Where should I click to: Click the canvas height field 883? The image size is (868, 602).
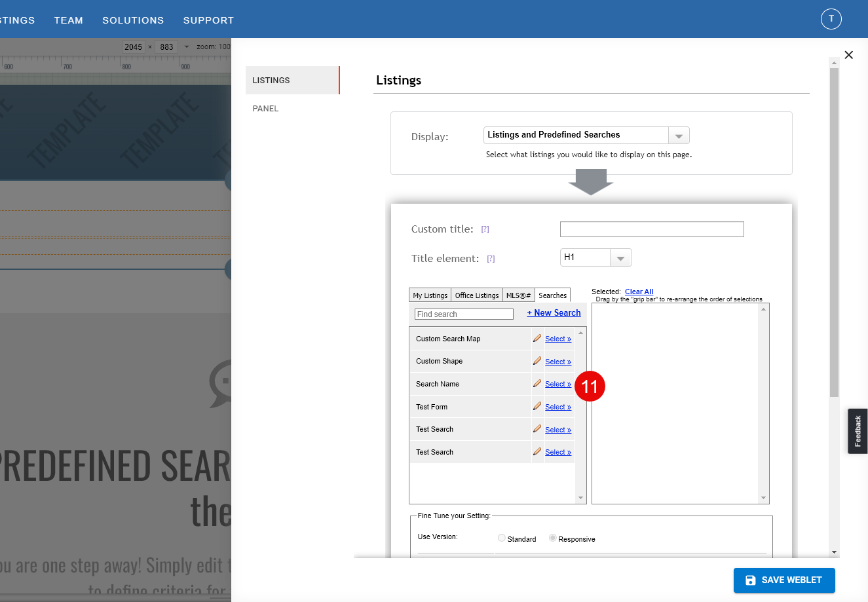tap(166, 47)
